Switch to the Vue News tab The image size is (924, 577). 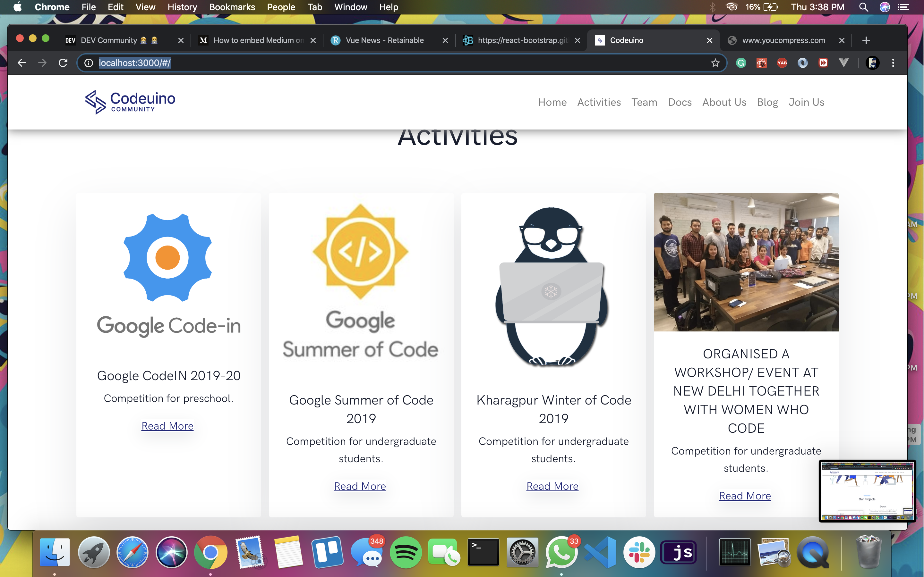pyautogui.click(x=384, y=40)
